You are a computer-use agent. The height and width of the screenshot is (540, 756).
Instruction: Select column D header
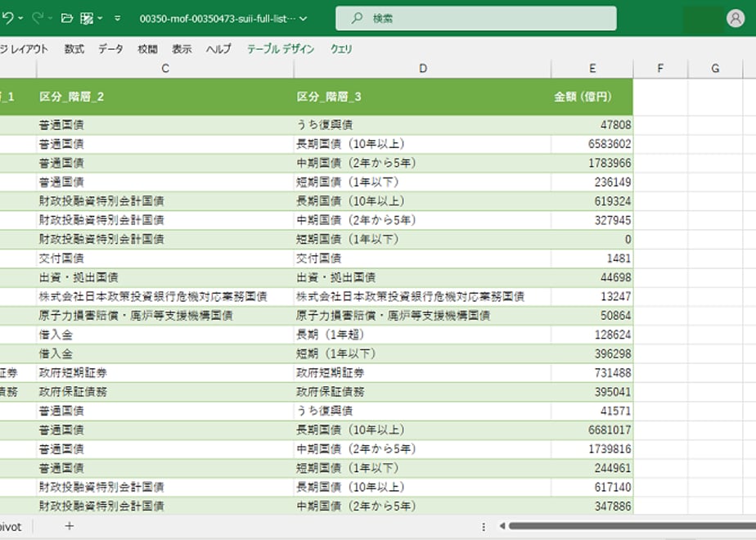422,69
